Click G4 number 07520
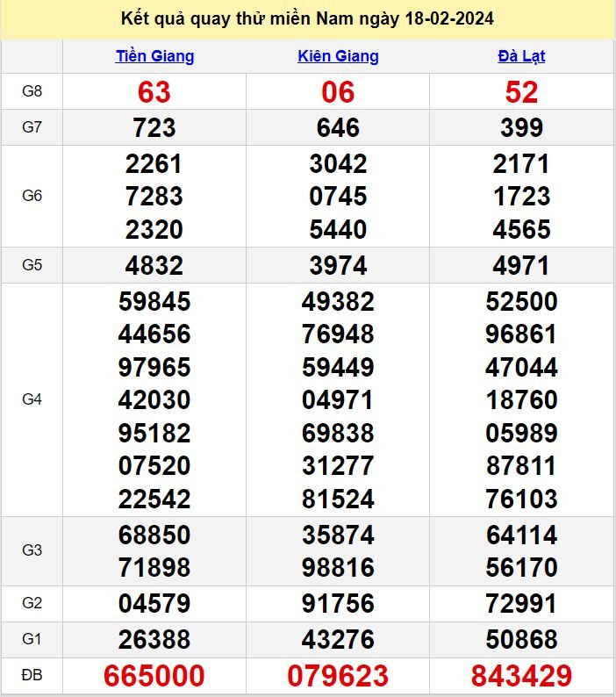616x697 pixels. [x=154, y=466]
